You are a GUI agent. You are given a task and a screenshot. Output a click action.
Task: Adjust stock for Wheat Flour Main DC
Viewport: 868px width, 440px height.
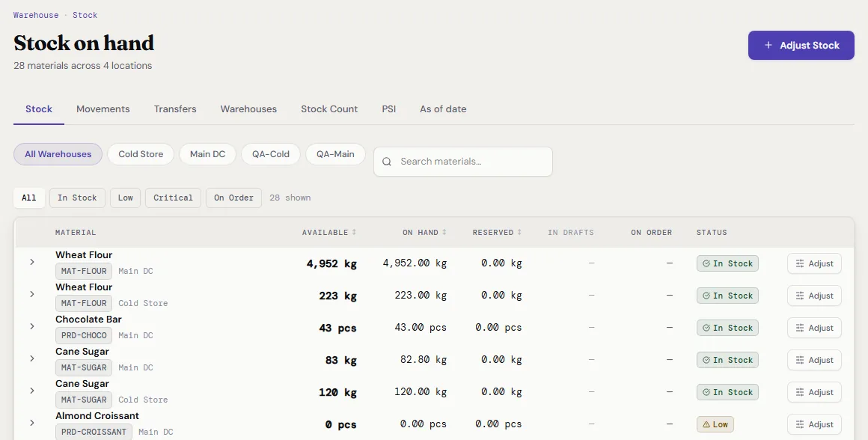click(x=814, y=263)
